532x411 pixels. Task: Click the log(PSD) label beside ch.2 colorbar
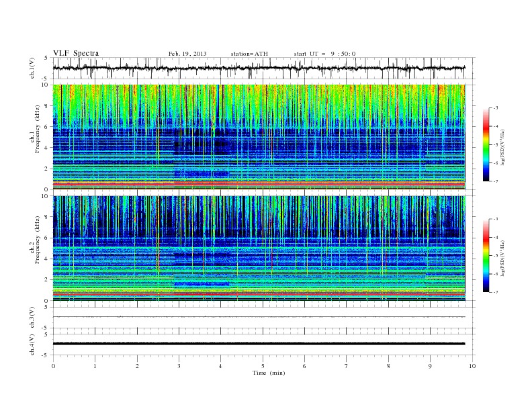(502, 258)
